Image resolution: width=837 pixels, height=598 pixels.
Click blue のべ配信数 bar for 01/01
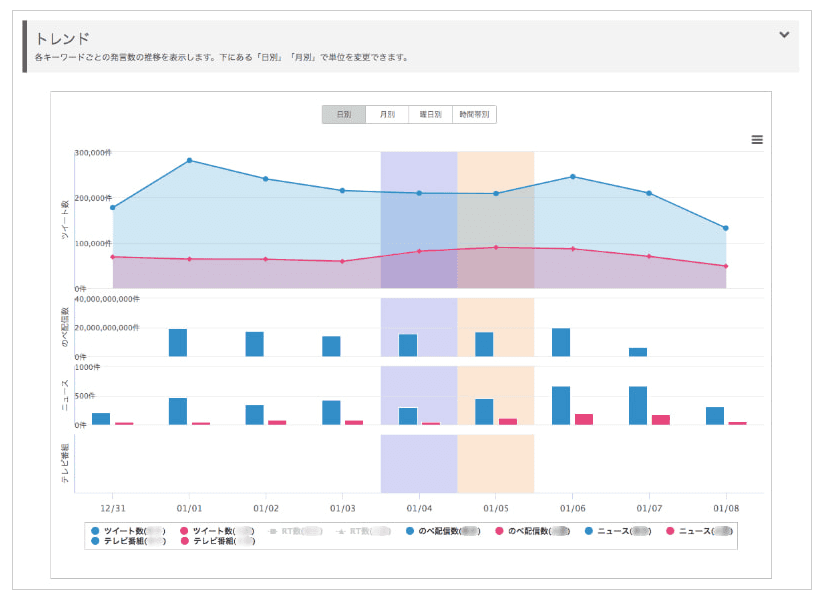pos(178,342)
